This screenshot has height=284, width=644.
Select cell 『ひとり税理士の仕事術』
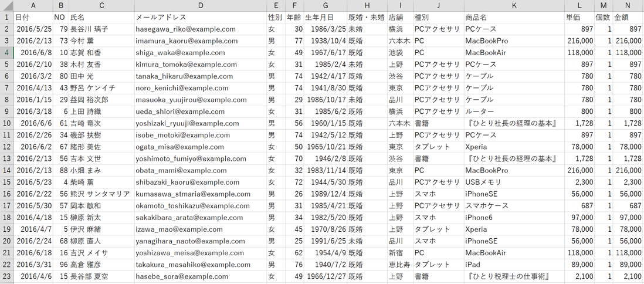tap(514, 276)
